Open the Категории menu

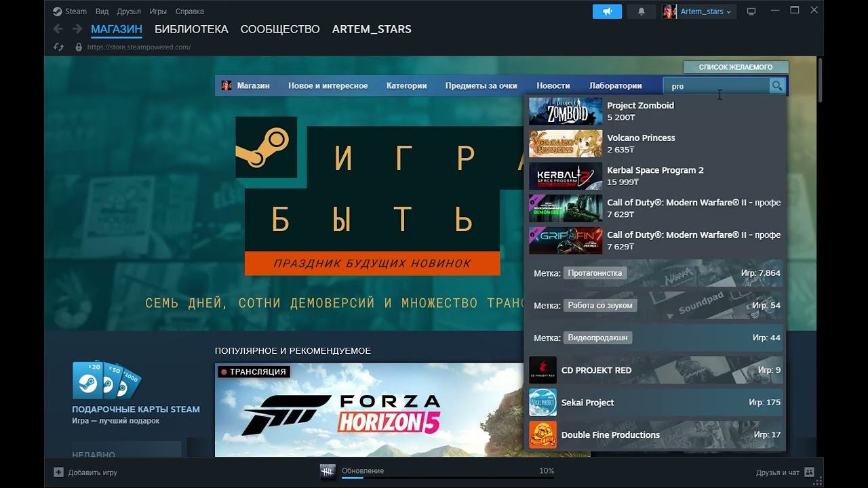click(406, 85)
